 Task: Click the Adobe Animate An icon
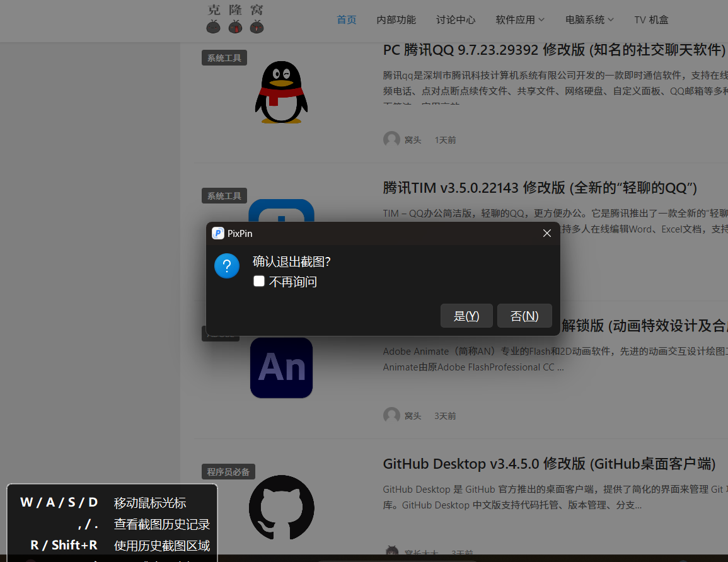tap(281, 367)
